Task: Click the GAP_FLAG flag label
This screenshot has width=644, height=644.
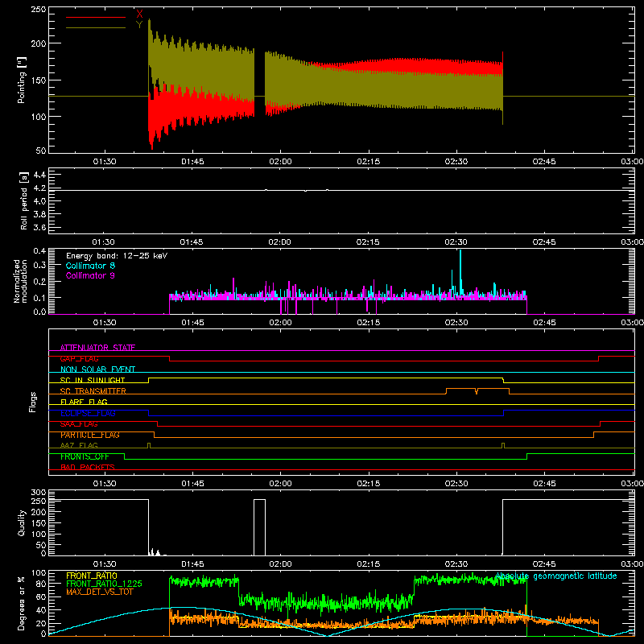Action: (x=79, y=358)
